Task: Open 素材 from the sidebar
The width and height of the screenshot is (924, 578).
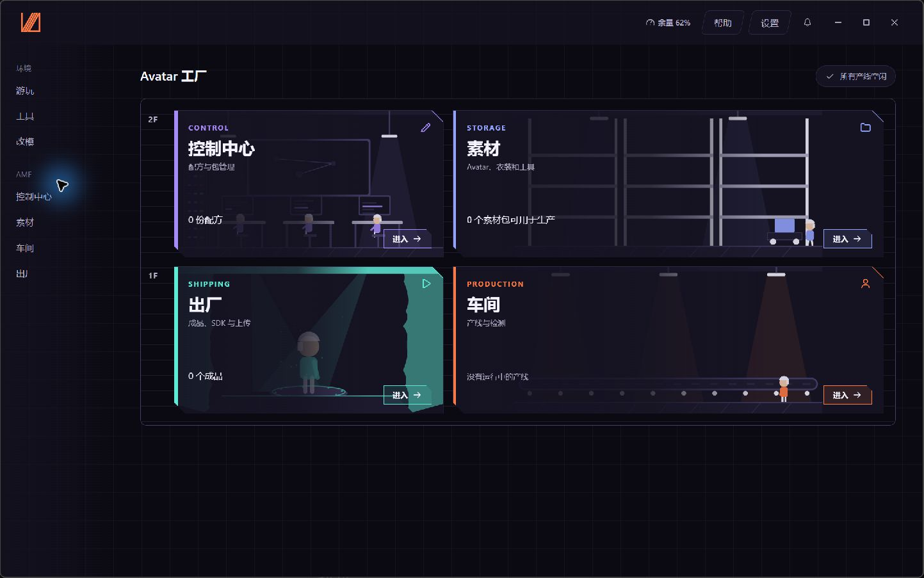Action: 25,222
